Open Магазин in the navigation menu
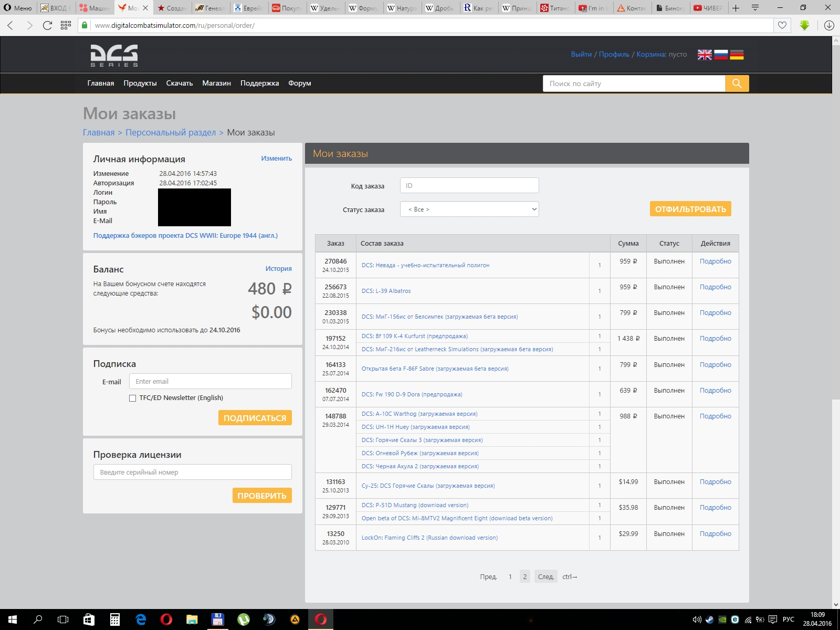 (217, 83)
